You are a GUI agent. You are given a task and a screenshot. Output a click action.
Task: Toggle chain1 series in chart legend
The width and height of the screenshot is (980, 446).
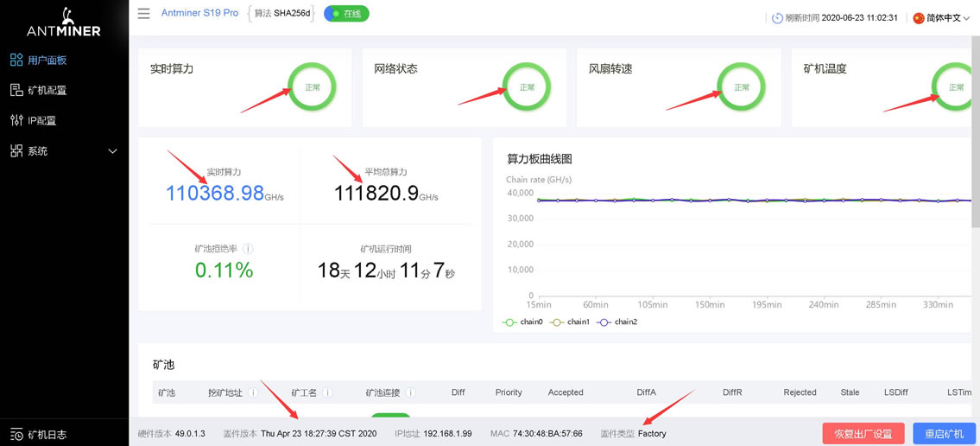click(x=569, y=322)
